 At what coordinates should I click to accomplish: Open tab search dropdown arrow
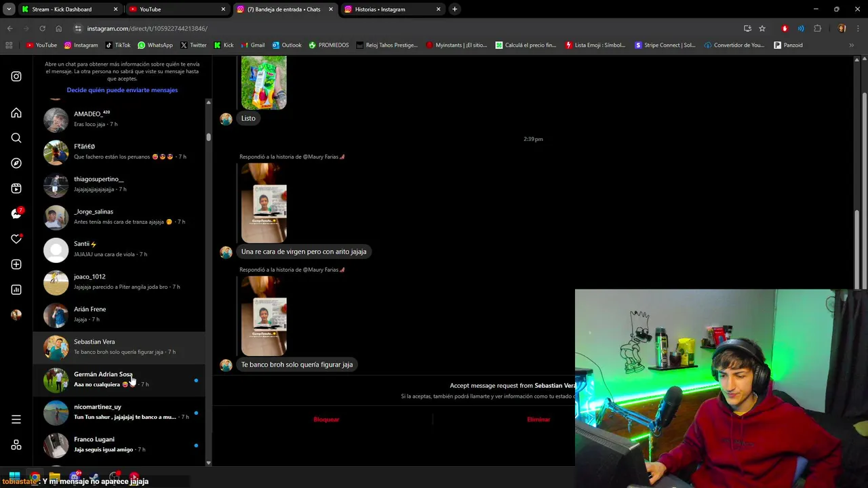[x=9, y=9]
